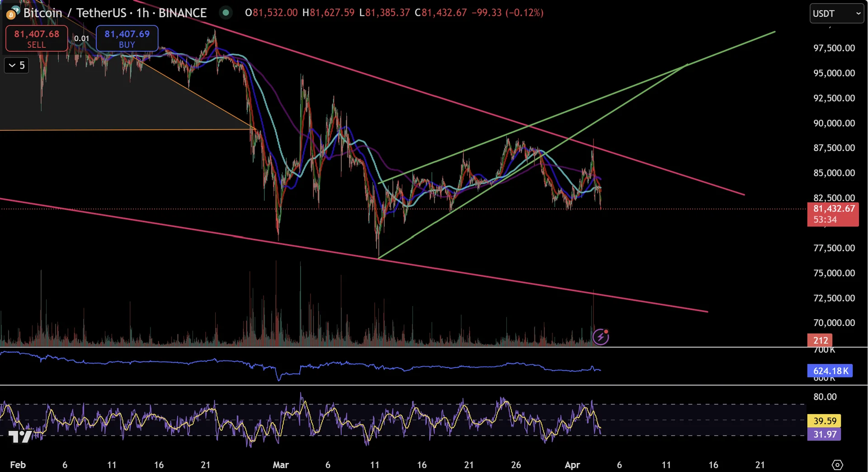Open the USDT currency dropdown
The width and height of the screenshot is (868, 472).
coord(836,14)
